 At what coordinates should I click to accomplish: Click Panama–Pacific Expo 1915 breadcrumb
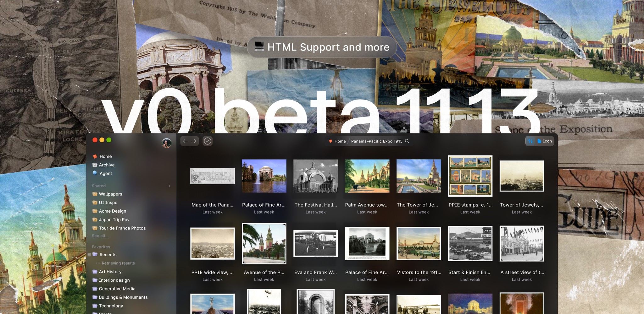pos(377,141)
